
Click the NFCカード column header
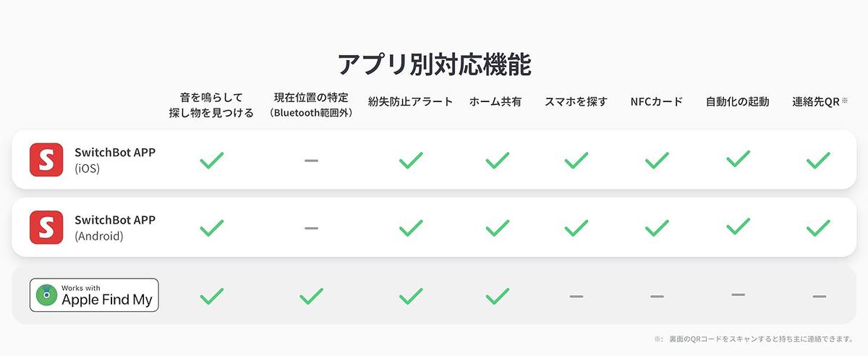[x=657, y=102]
